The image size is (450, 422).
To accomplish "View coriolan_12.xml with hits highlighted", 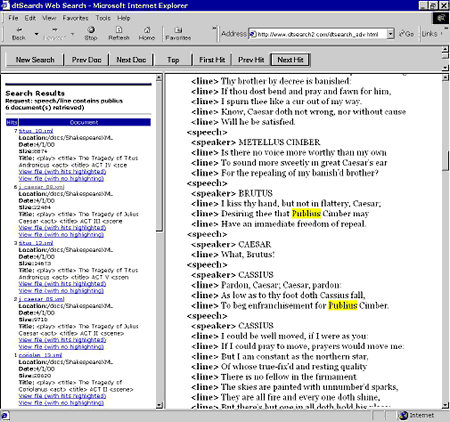I will (x=62, y=396).
